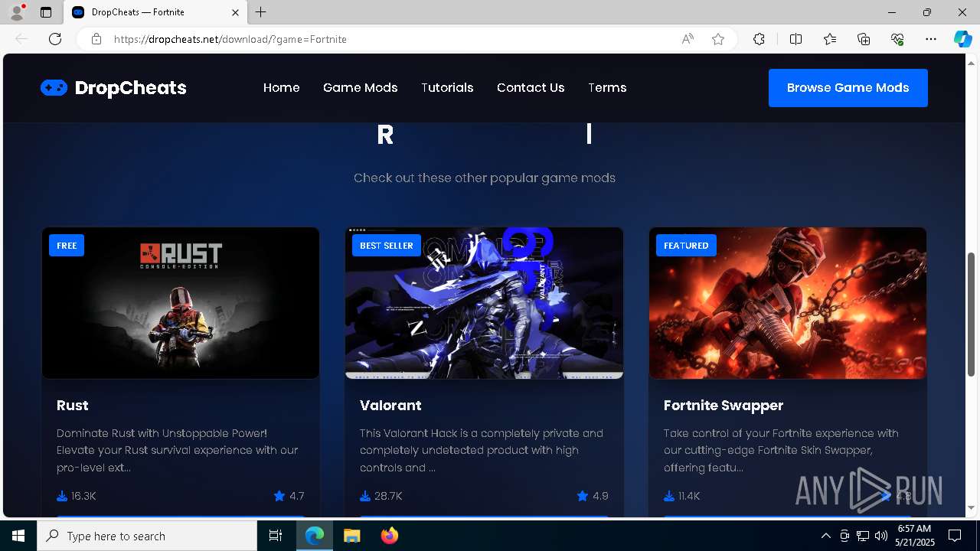
Task: Open tab actions menu icon
Action: (46, 12)
